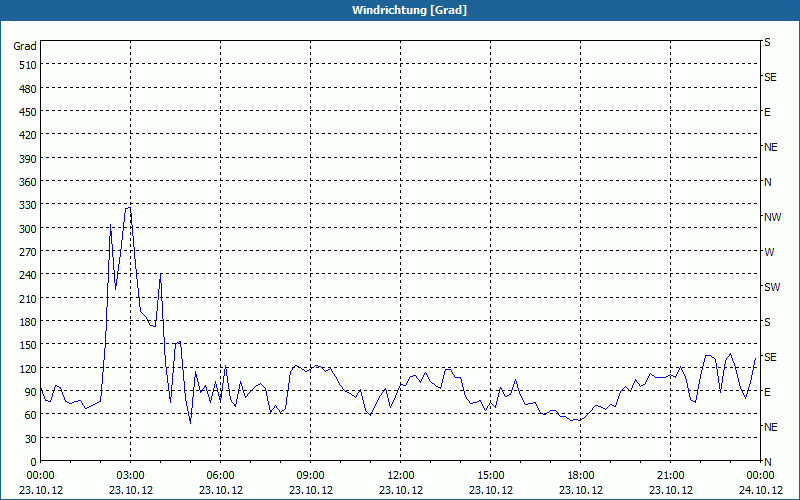Click the 21:00 time label

[670, 476]
